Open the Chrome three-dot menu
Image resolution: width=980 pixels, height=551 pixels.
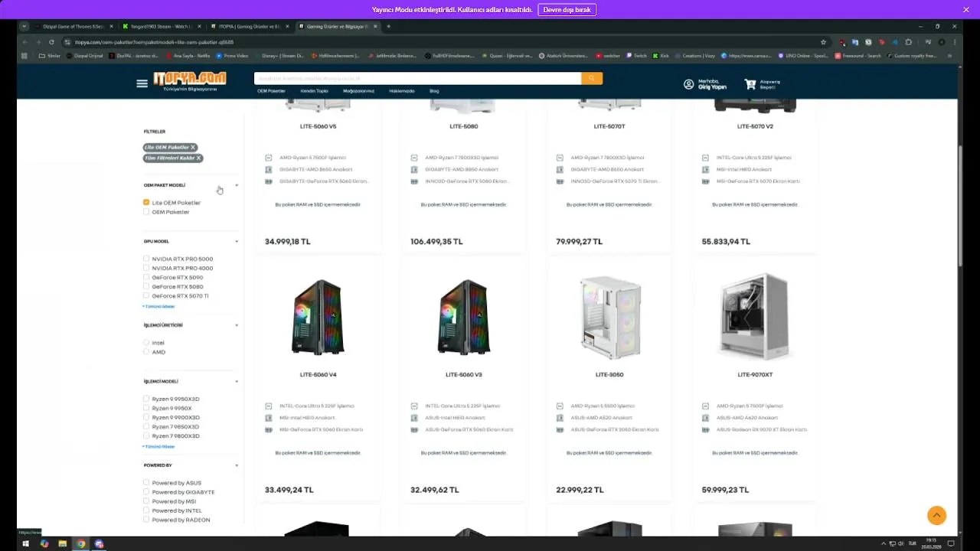(x=954, y=42)
